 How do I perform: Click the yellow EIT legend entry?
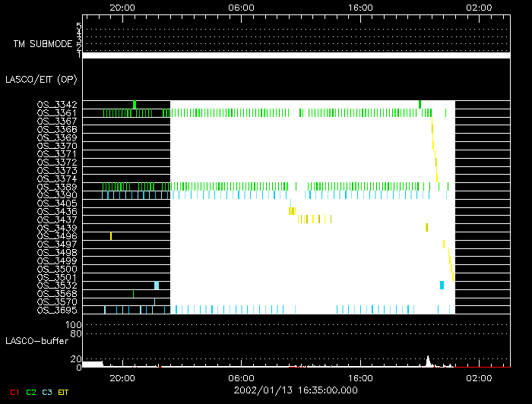(x=63, y=392)
